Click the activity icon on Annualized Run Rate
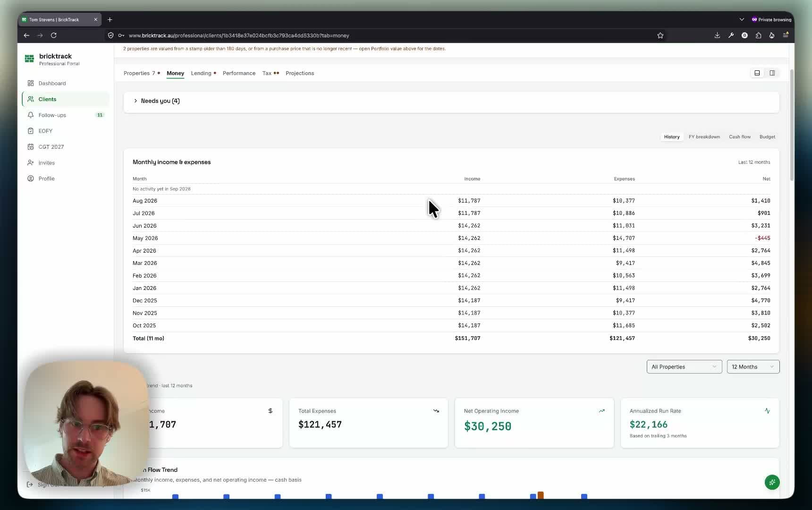Viewport: 812px width, 510px height. point(767,411)
